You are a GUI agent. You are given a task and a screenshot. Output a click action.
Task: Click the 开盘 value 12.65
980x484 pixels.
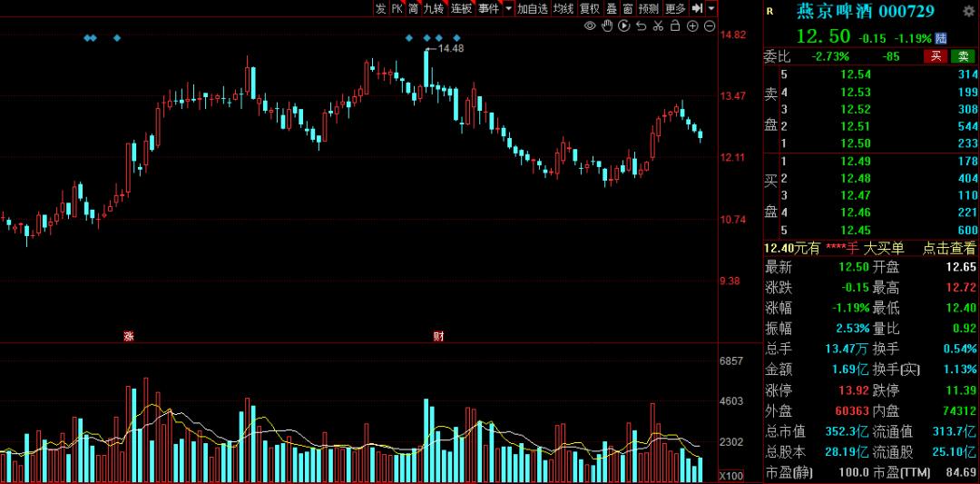(961, 268)
